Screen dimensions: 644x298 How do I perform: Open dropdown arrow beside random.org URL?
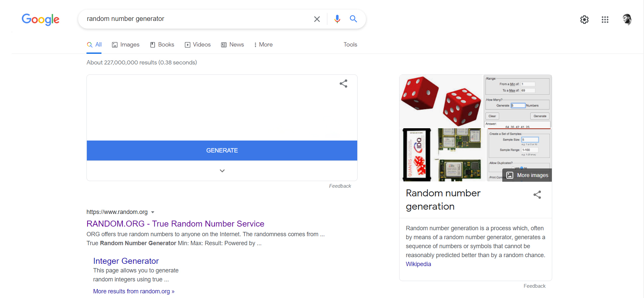click(x=153, y=212)
